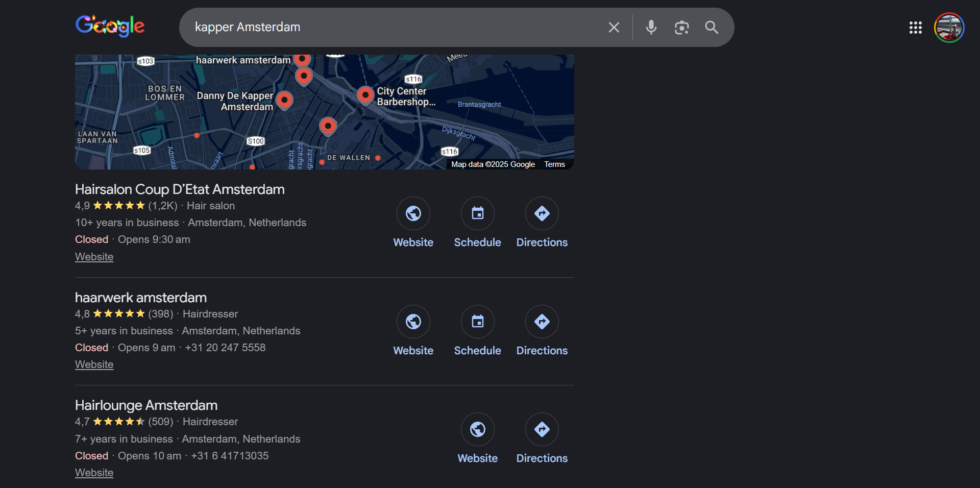The image size is (980, 488).
Task: Open Website globe icon for Hairlounge Amsterdam
Action: click(x=477, y=429)
